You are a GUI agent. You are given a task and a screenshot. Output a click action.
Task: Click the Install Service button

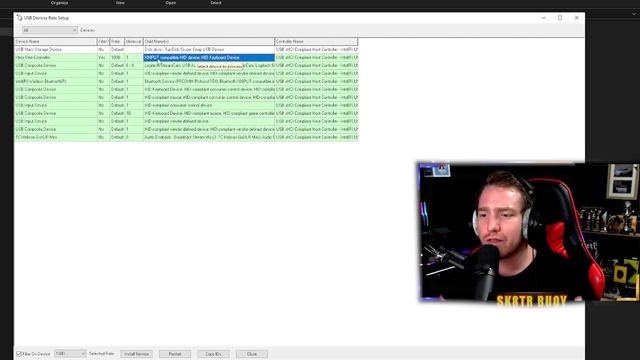point(136,354)
